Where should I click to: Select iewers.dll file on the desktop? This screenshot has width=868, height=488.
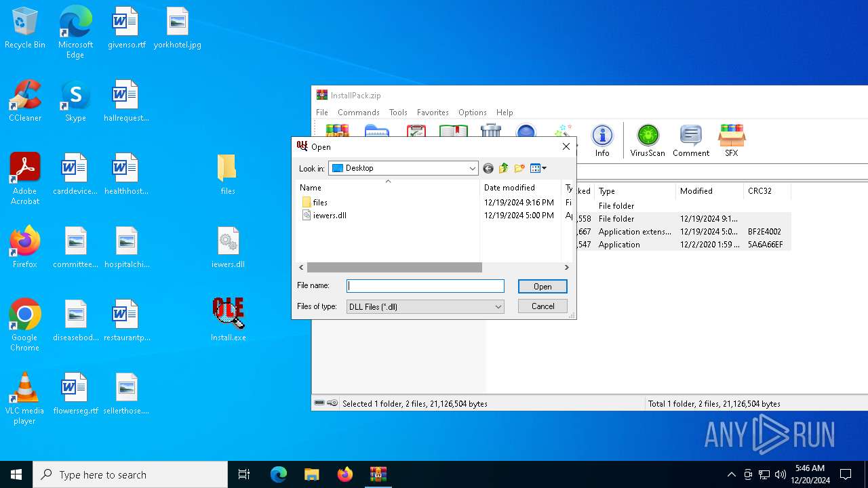228,247
